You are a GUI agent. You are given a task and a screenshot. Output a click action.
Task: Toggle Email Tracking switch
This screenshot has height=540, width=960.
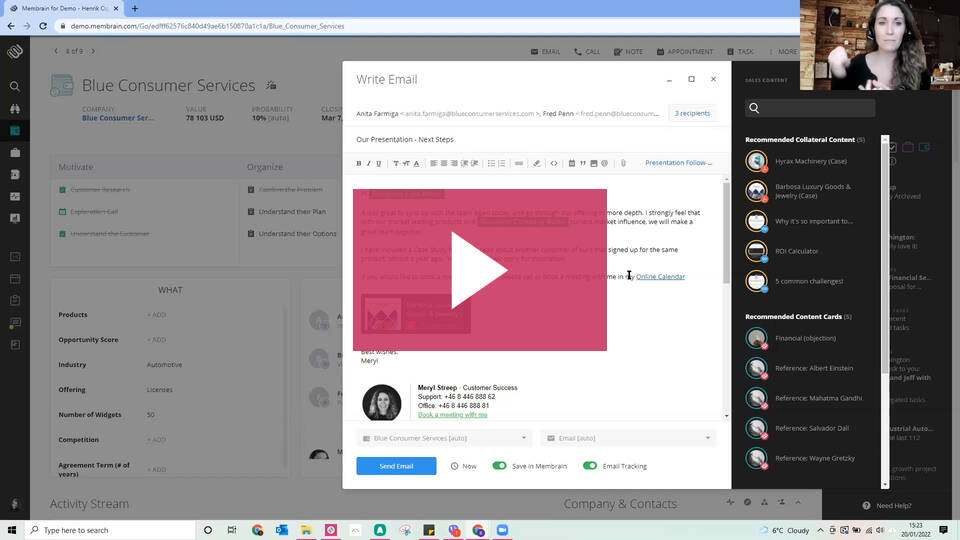point(590,466)
